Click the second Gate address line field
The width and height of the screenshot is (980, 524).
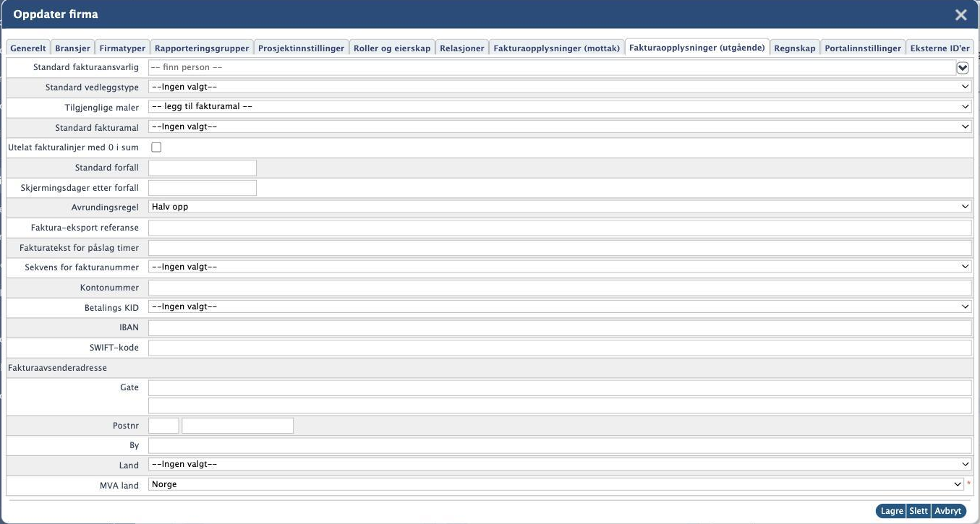point(560,405)
